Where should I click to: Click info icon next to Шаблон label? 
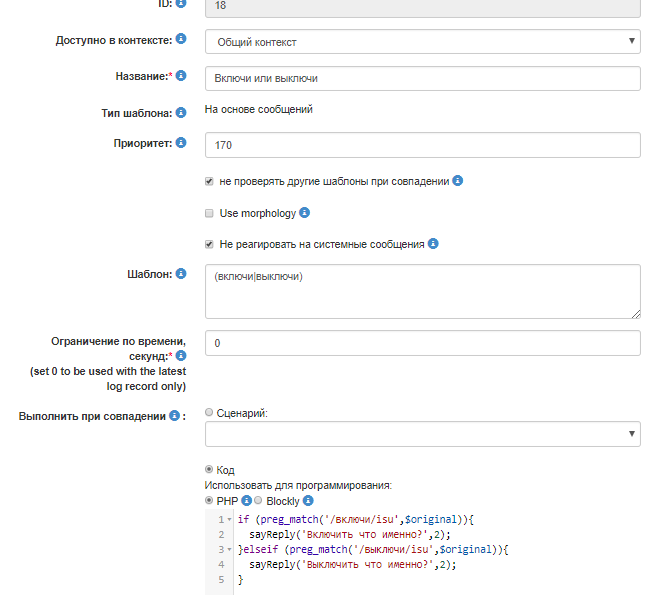[x=181, y=273]
